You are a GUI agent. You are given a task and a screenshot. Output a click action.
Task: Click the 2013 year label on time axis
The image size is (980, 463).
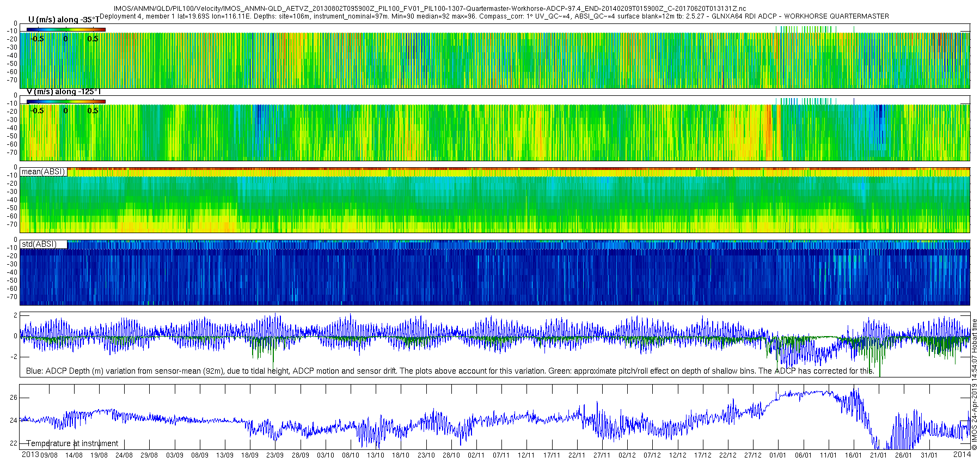click(30, 455)
